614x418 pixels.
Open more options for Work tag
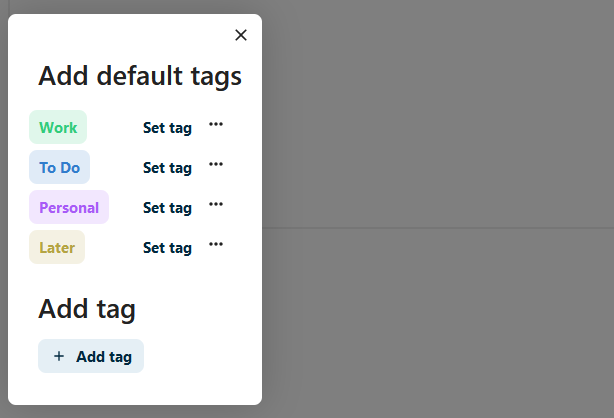(216, 125)
